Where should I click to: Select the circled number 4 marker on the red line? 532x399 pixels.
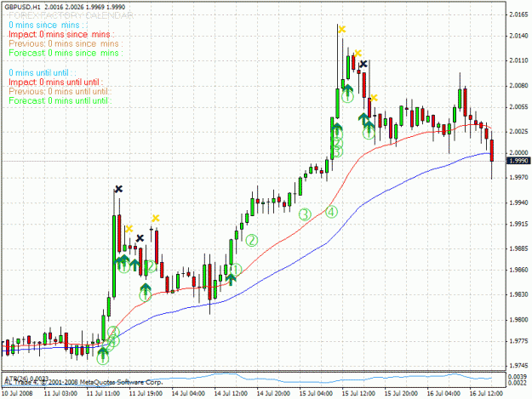coord(331,212)
